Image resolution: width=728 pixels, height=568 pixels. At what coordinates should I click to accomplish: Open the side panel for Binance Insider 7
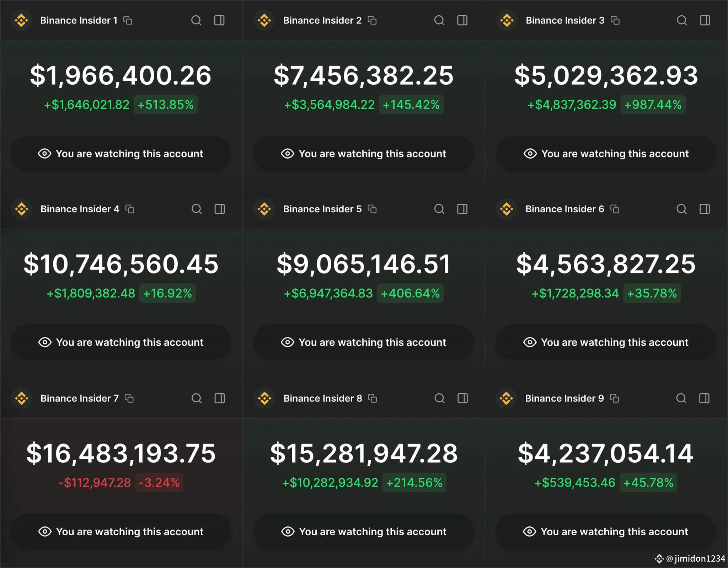click(220, 398)
